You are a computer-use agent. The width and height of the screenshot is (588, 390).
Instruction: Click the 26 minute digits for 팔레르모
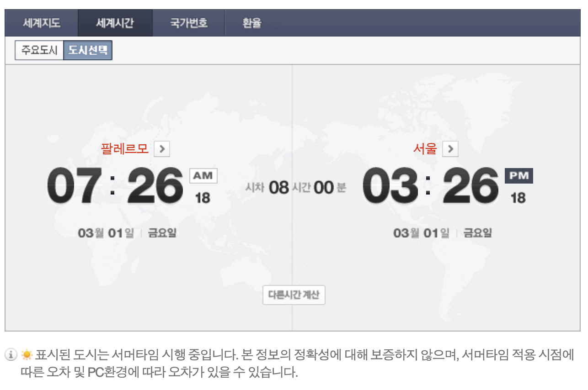[155, 186]
